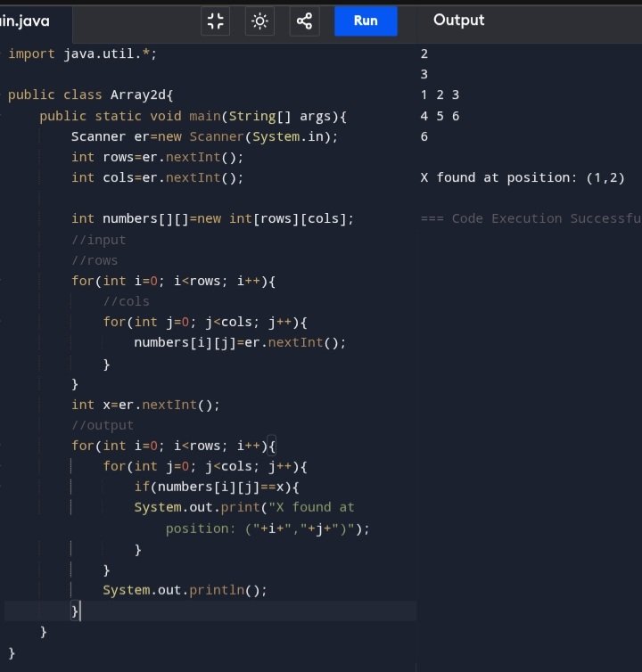The height and width of the screenshot is (672, 642).
Task: Open share options via the share icon
Action: tap(304, 21)
